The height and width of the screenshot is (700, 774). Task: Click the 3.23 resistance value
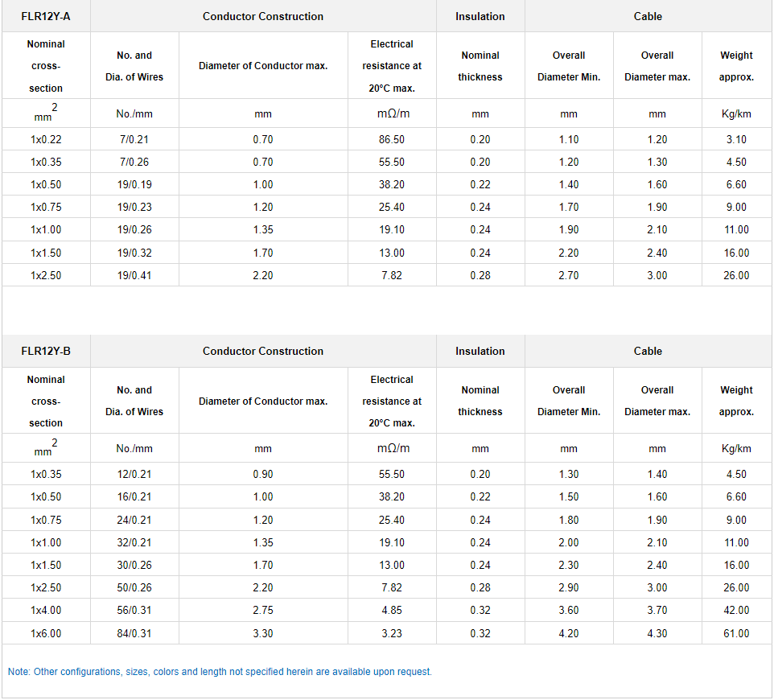tap(392, 633)
